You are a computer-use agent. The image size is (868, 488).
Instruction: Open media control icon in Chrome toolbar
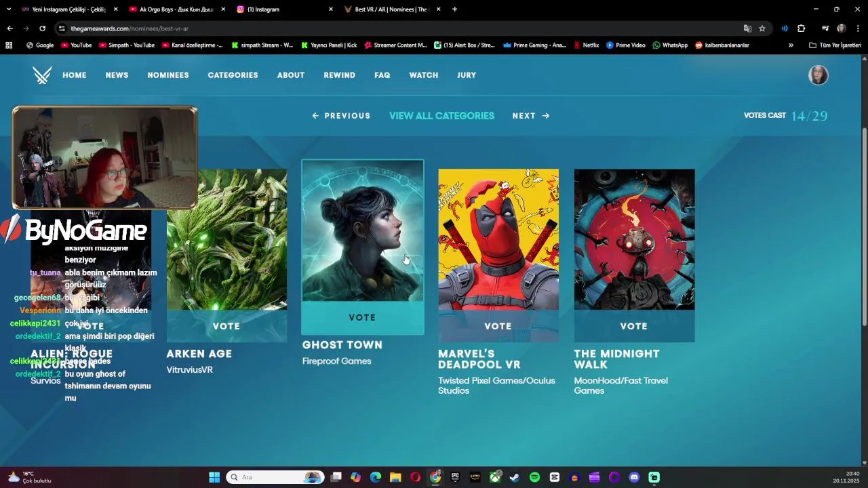click(825, 28)
